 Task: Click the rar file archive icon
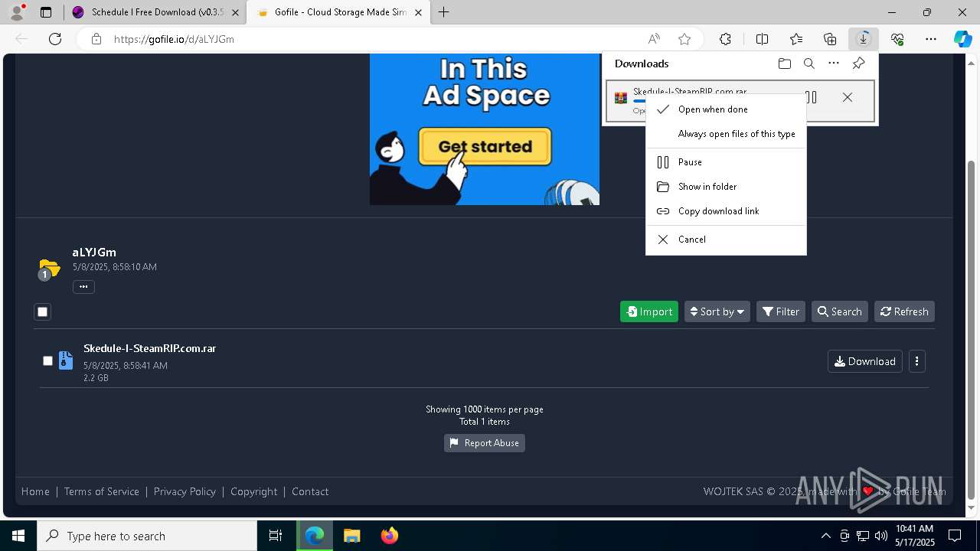coord(66,360)
